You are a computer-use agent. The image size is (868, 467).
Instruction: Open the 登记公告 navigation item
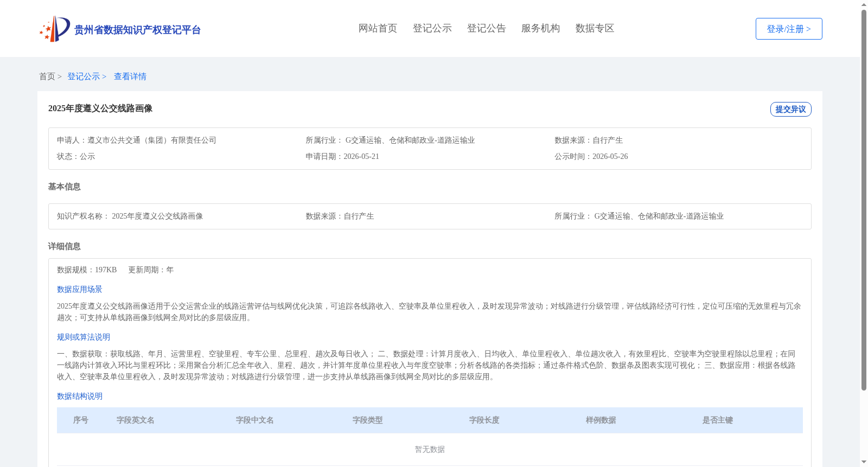(486, 28)
